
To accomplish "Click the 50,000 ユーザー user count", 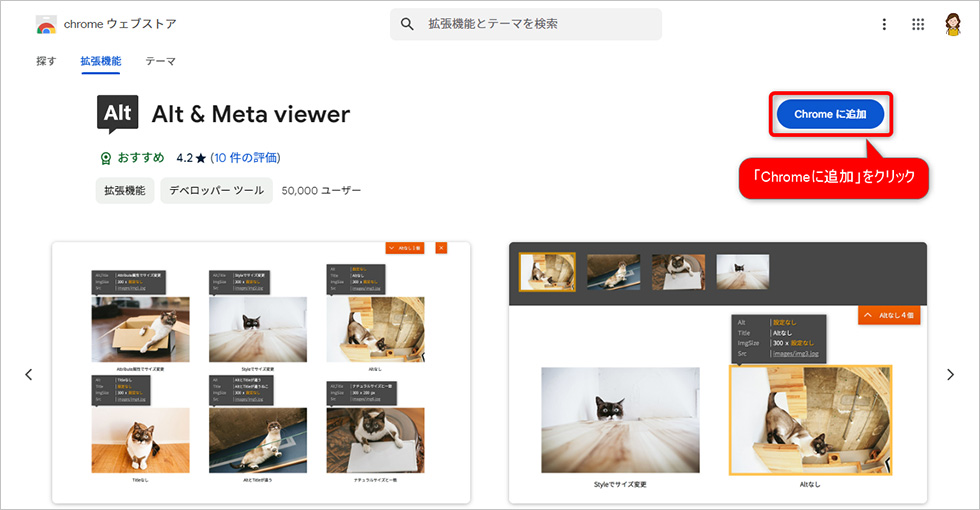I will pyautogui.click(x=321, y=191).
